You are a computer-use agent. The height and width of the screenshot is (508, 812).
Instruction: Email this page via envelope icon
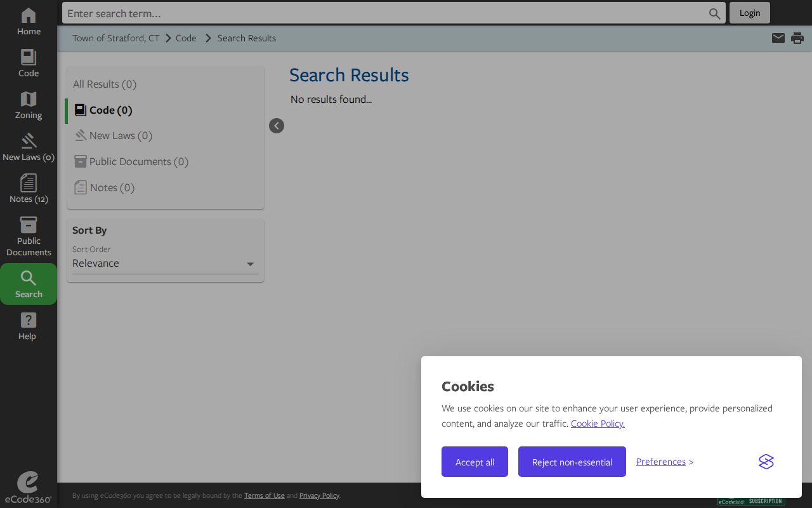(778, 38)
